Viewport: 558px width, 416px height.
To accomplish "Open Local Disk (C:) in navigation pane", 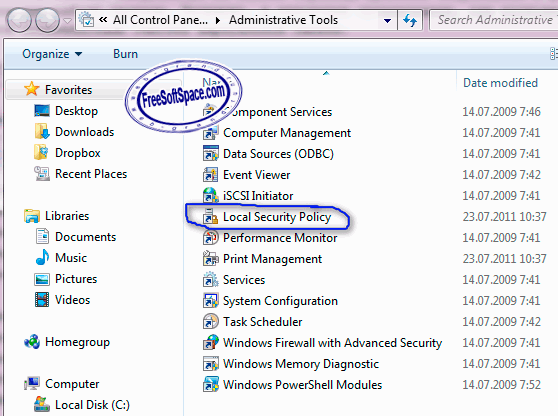I will click(x=92, y=405).
